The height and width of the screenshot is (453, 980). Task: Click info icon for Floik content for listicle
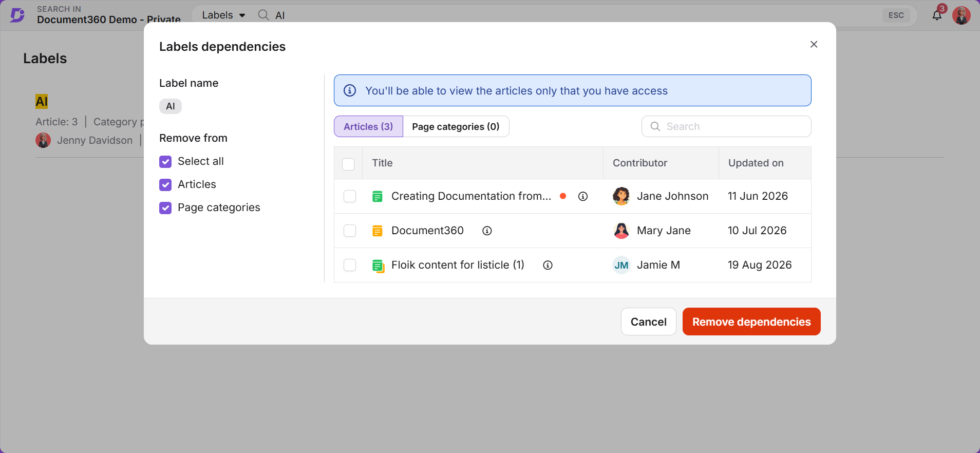548,265
